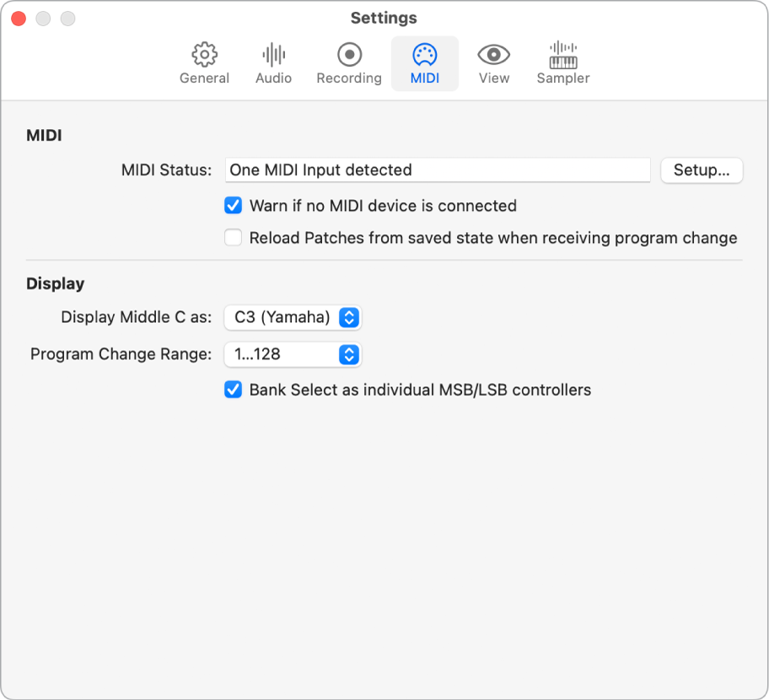Enable reload Patches on program change
This screenshot has width=769, height=700.
point(233,237)
